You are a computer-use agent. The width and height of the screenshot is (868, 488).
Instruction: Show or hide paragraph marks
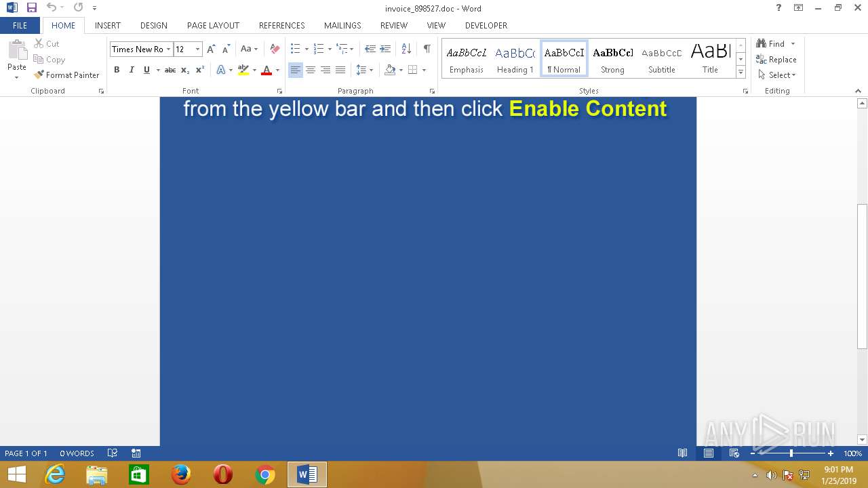pos(427,49)
